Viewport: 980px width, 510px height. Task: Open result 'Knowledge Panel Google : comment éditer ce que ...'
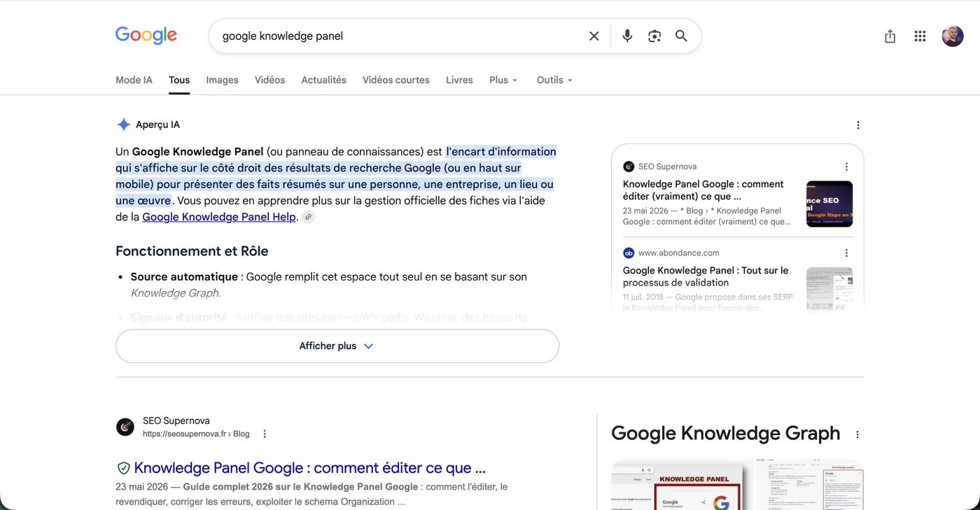coord(309,468)
